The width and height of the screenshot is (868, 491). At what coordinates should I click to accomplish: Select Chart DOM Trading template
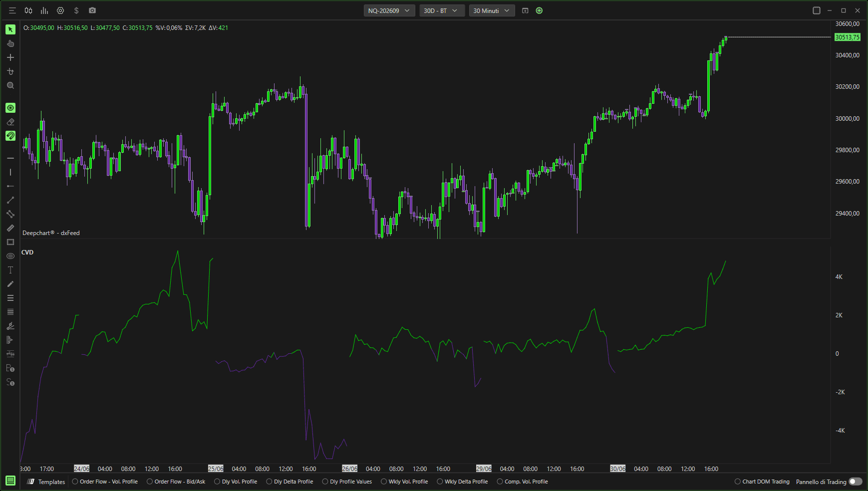(x=762, y=482)
